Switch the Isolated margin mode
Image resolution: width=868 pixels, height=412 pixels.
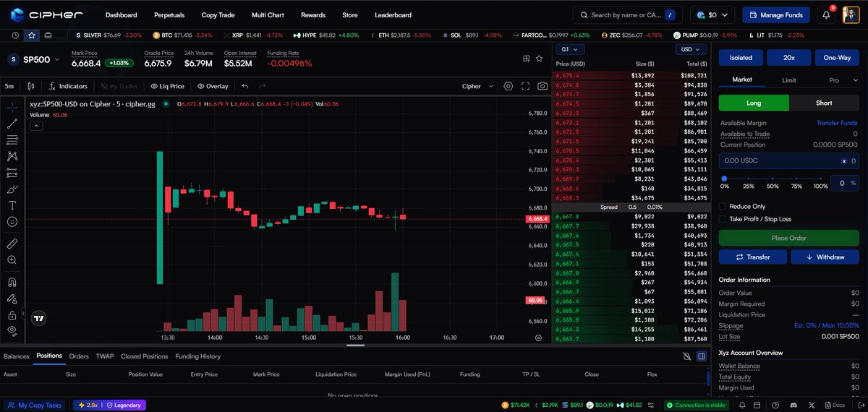[x=741, y=58]
